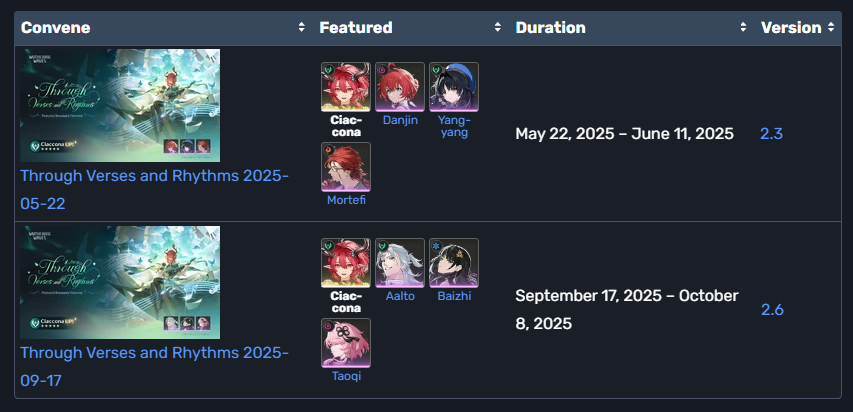Viewport: 853px width, 412px height.
Task: Open the Through Verses and Rhythms 2025-09-17 link
Action: coord(154,366)
